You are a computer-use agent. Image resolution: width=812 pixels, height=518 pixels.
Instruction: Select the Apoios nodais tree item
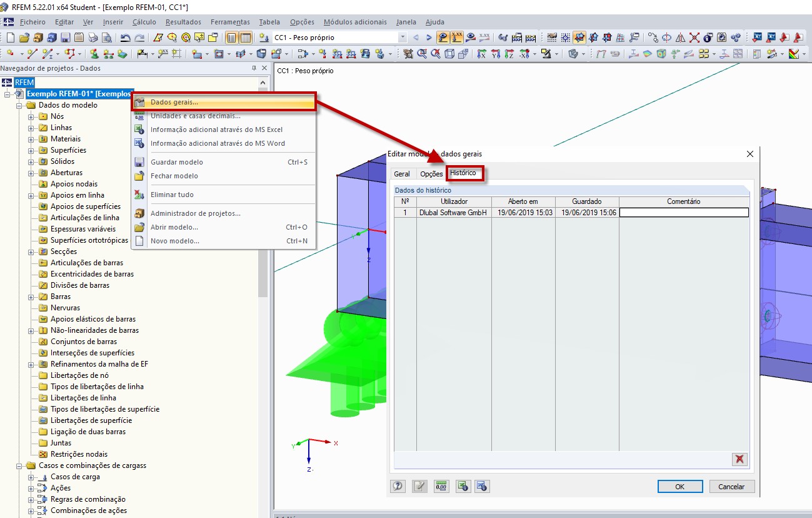point(74,184)
